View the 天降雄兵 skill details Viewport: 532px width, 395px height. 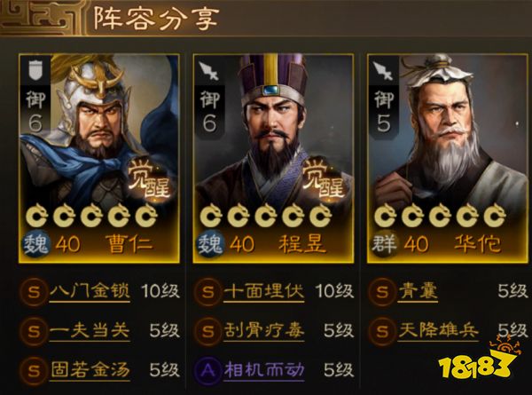[438, 331]
